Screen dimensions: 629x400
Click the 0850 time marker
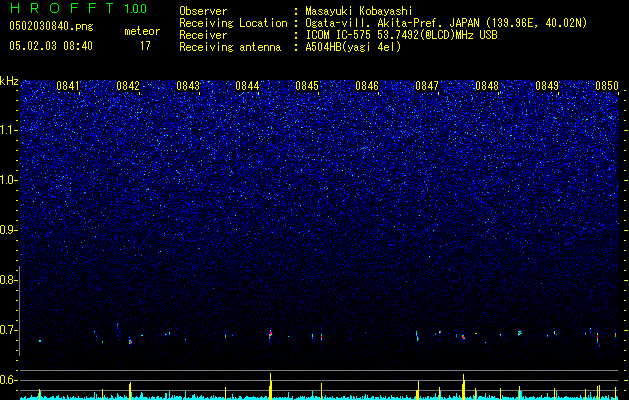[x=607, y=86]
